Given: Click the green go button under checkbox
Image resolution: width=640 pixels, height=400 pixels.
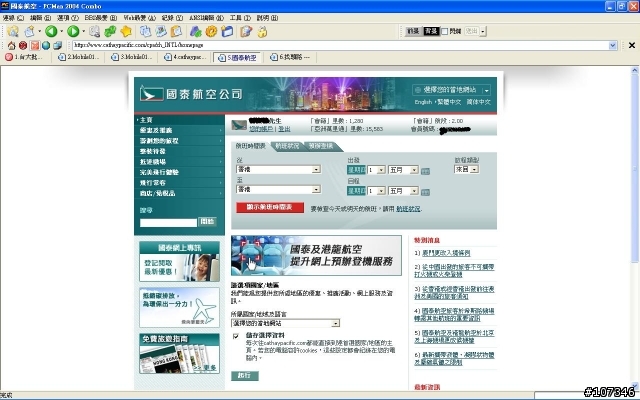Looking at the screenshot, I should click(x=244, y=376).
